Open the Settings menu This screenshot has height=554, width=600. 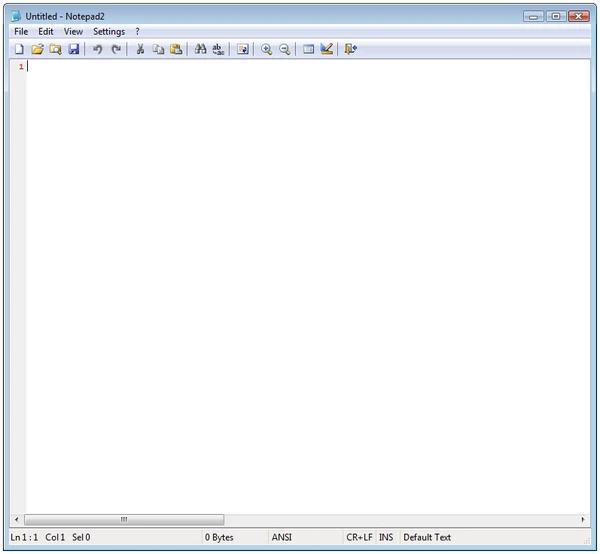[x=109, y=32]
